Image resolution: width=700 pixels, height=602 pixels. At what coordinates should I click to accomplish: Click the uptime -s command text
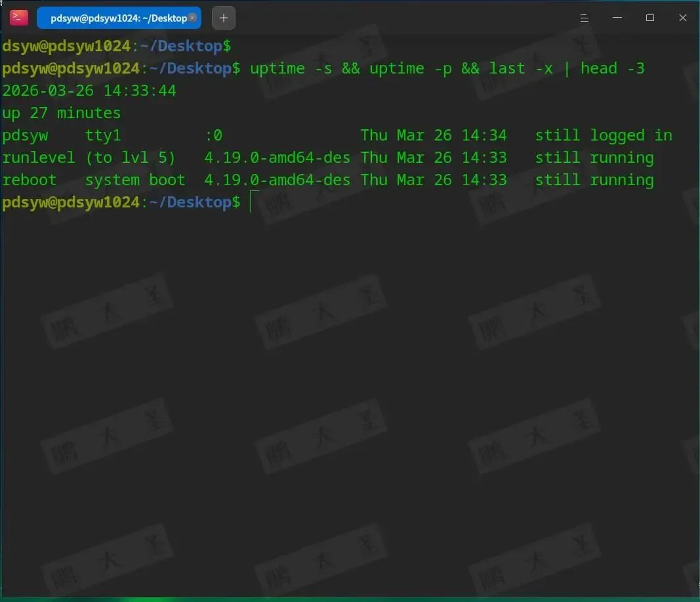(x=291, y=68)
